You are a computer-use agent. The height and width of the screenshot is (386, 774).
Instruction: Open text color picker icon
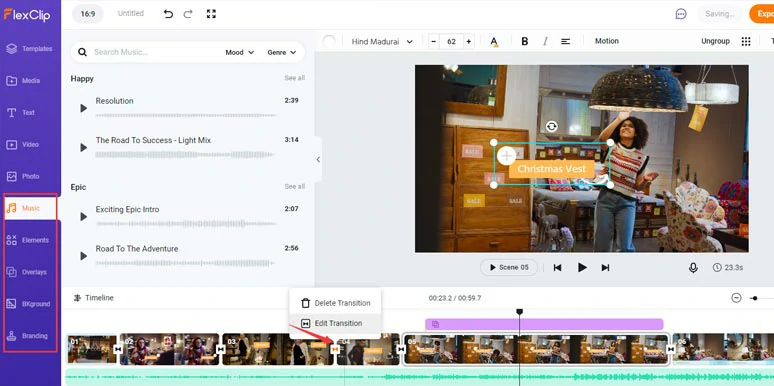point(494,41)
